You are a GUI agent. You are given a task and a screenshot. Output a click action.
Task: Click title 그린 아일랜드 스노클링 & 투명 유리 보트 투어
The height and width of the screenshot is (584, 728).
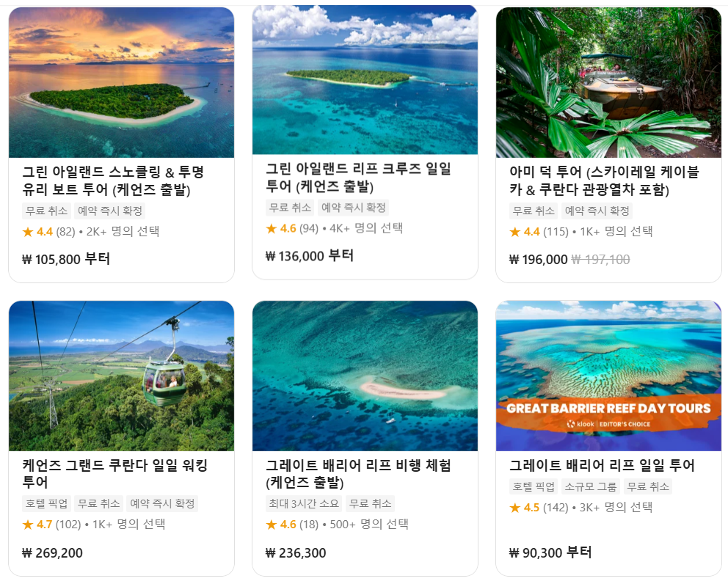pyautogui.click(x=113, y=180)
